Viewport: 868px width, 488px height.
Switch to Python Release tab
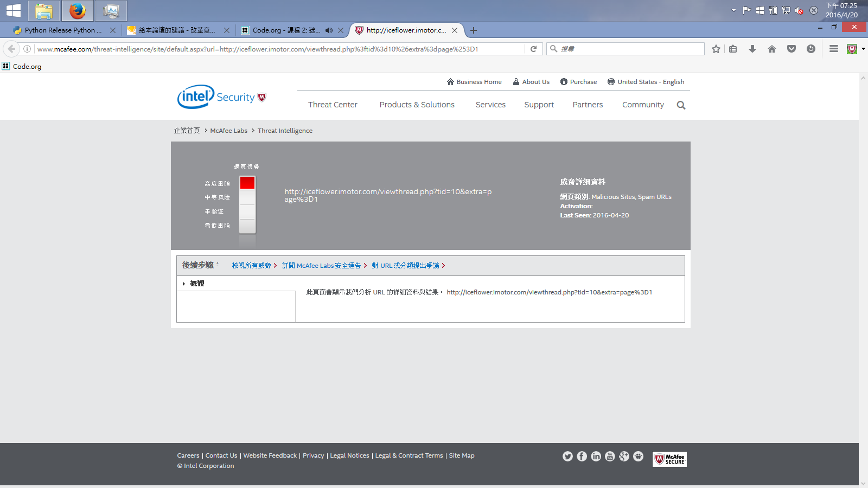pyautogui.click(x=62, y=30)
